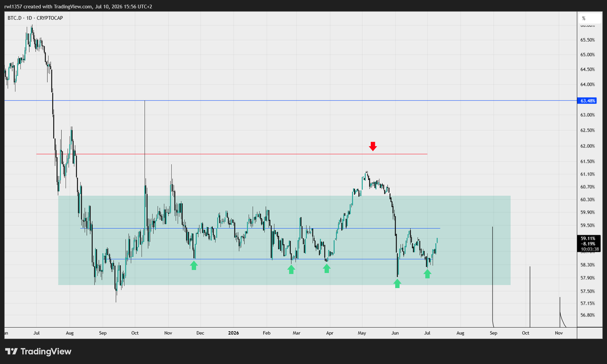This screenshot has width=607, height=364.
Task: Click the 63.00% price axis label
Action: tap(588, 115)
